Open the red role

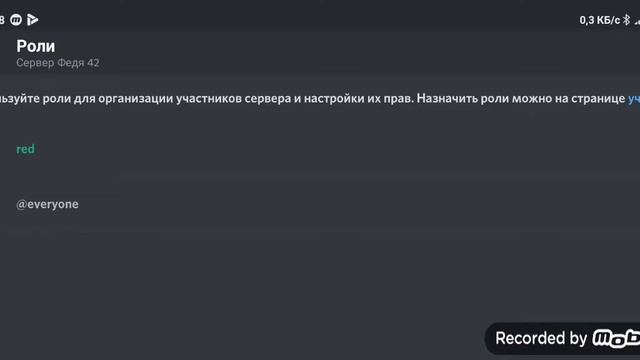(x=25, y=149)
